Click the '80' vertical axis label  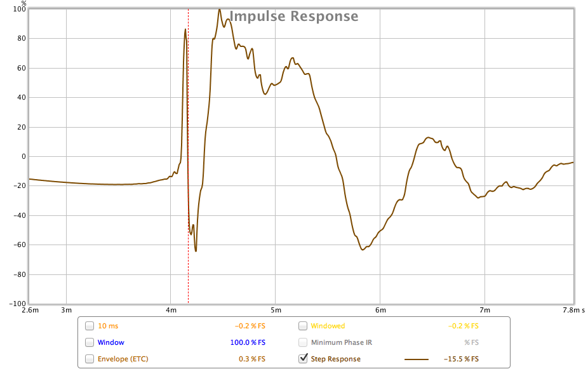click(22, 38)
